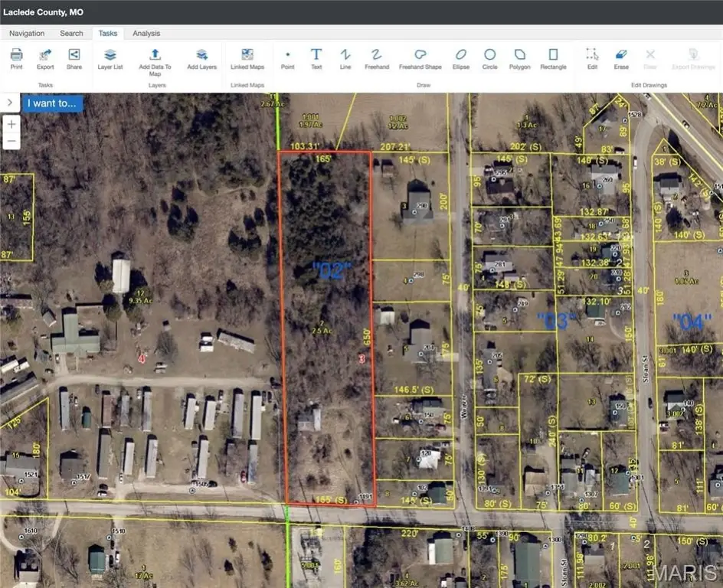Open the Search tab
Viewport: 723px width, 588px height.
pos(71,33)
